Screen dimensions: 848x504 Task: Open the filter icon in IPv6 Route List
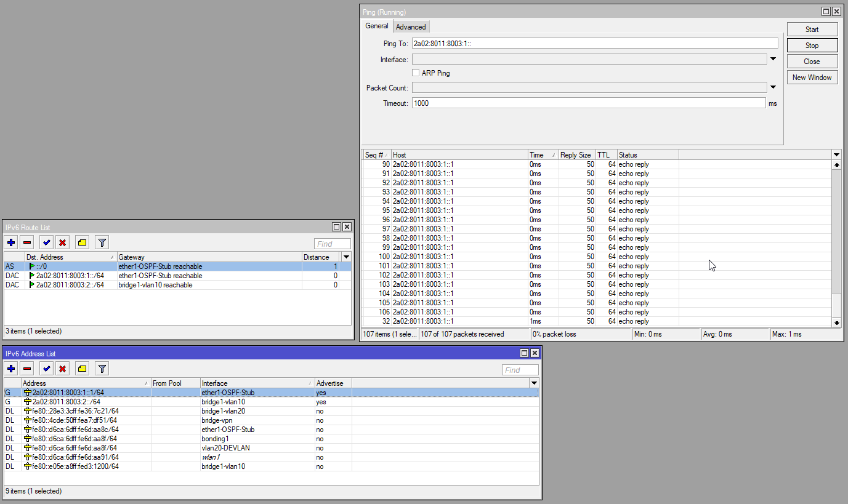pyautogui.click(x=102, y=242)
